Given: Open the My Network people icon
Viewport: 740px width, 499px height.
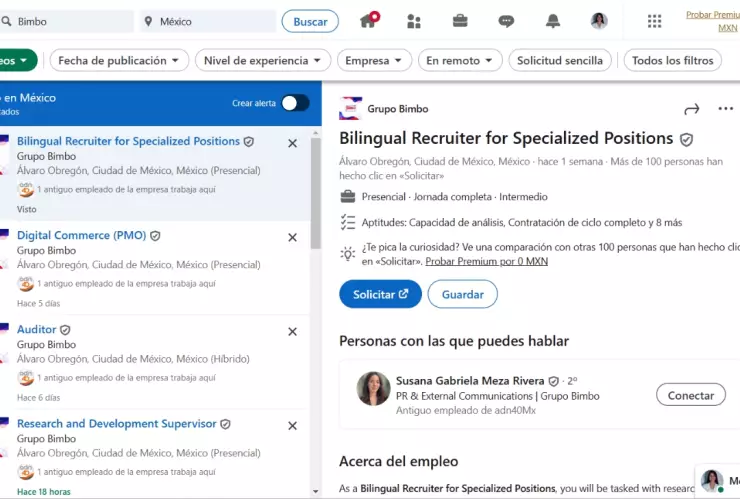Looking at the screenshot, I should click(414, 21).
